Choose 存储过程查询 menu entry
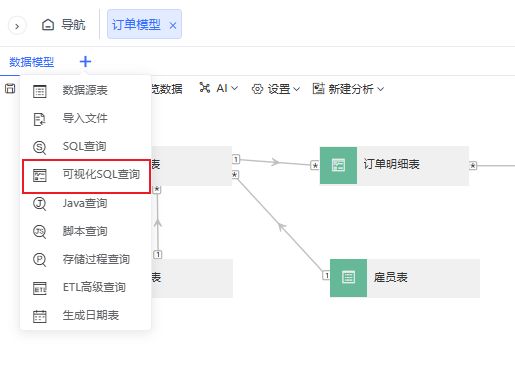The image size is (515, 391). (x=85, y=259)
